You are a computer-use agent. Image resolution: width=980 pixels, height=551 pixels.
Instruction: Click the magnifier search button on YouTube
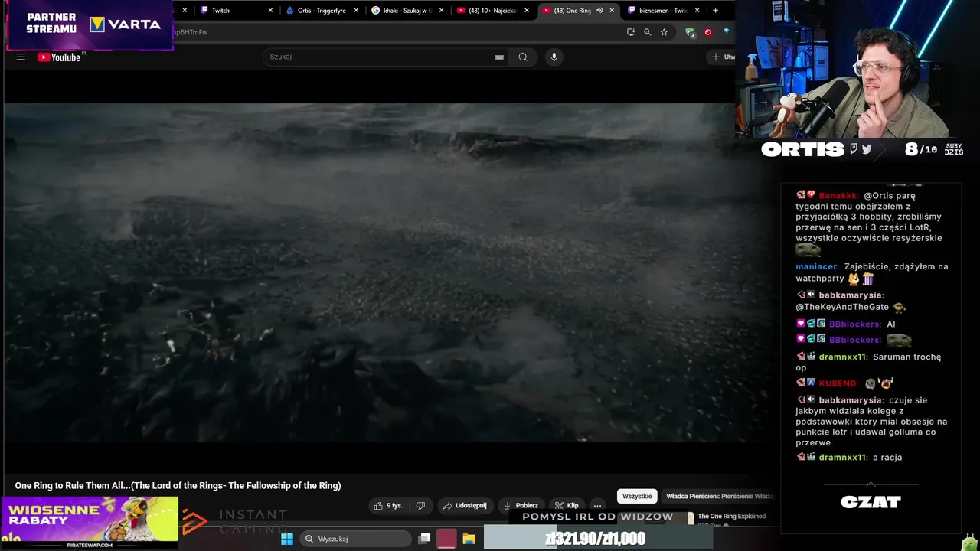[523, 57]
